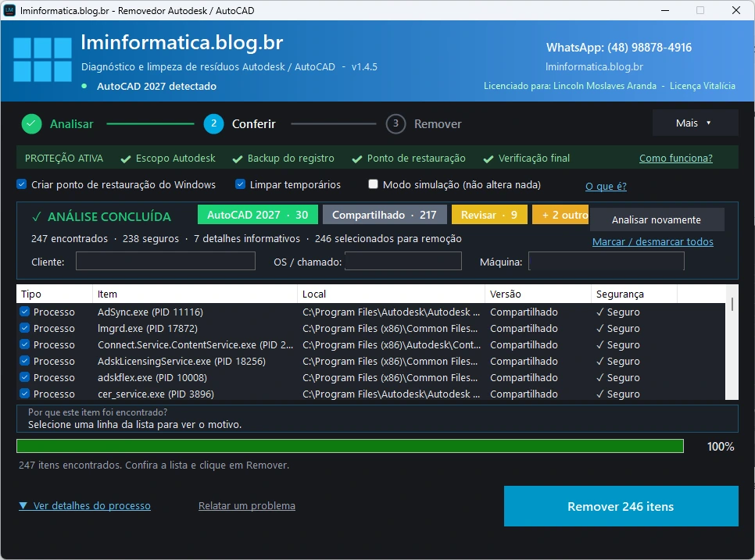The width and height of the screenshot is (755, 560).
Task: Focus the Máquina input field
Action: (x=607, y=261)
